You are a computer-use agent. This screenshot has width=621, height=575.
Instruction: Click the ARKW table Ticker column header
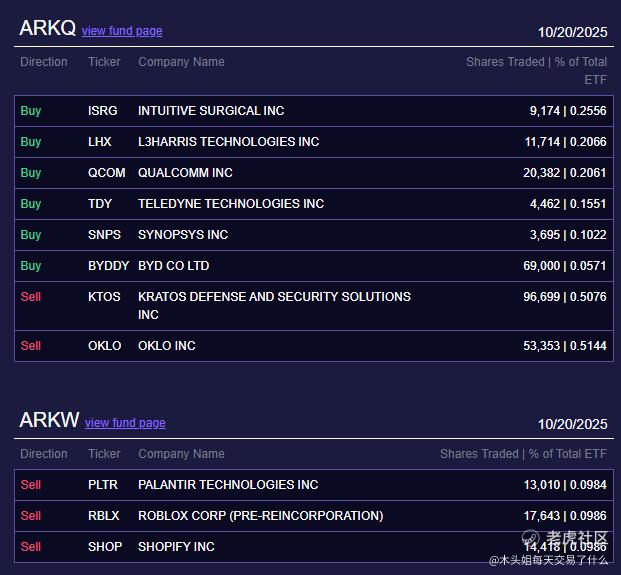pos(104,454)
